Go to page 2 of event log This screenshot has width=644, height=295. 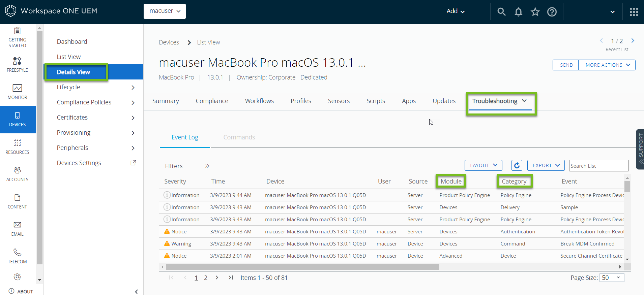(206, 278)
